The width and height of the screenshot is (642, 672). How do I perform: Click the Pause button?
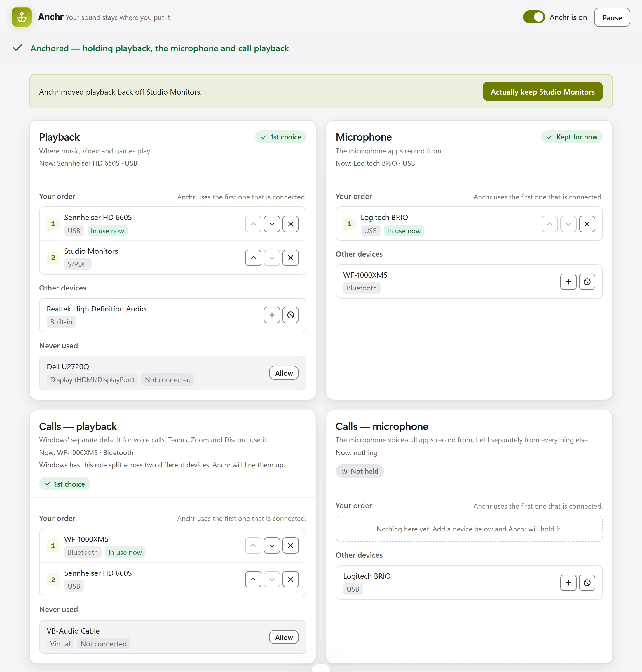pyautogui.click(x=612, y=17)
